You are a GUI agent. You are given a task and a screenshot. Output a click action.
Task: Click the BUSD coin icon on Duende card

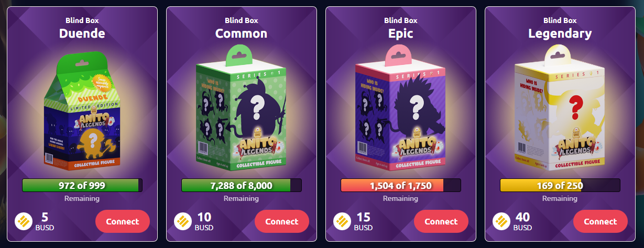pyautogui.click(x=23, y=221)
